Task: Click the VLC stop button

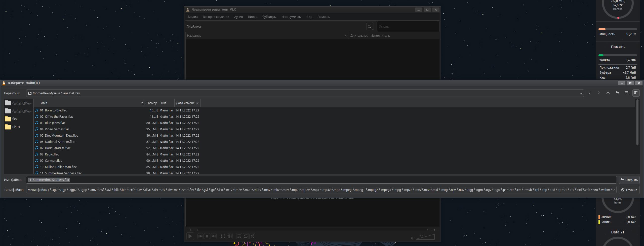Action: [x=207, y=236]
